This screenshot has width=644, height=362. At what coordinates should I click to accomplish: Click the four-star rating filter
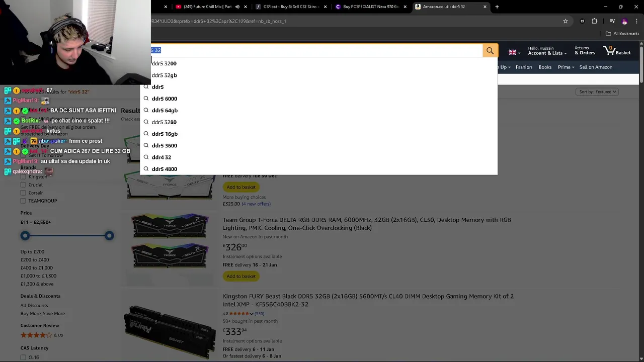[x=42, y=335]
